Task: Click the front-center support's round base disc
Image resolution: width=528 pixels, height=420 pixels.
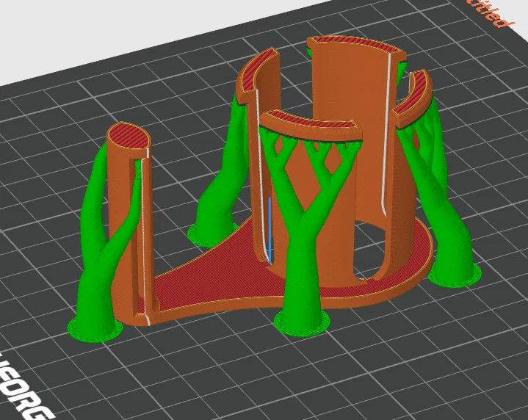Action: pos(302,324)
